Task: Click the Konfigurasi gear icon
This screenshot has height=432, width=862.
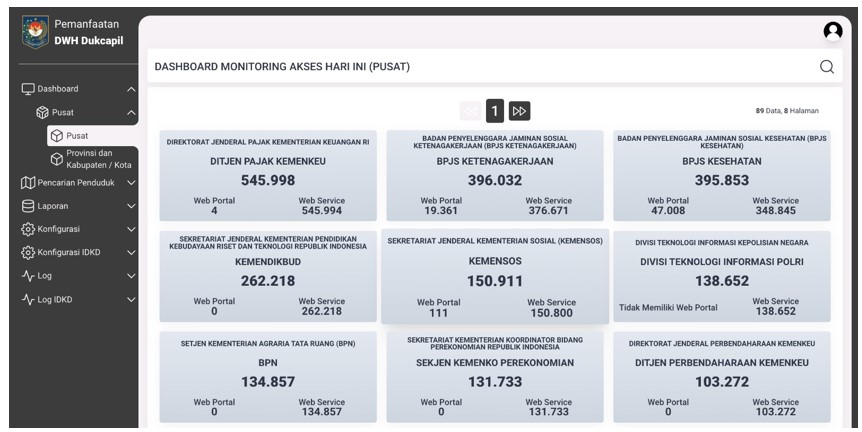Action: point(28,229)
